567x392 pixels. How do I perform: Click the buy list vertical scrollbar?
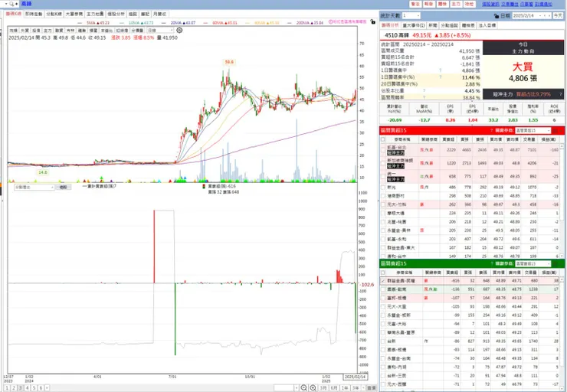(x=562, y=201)
